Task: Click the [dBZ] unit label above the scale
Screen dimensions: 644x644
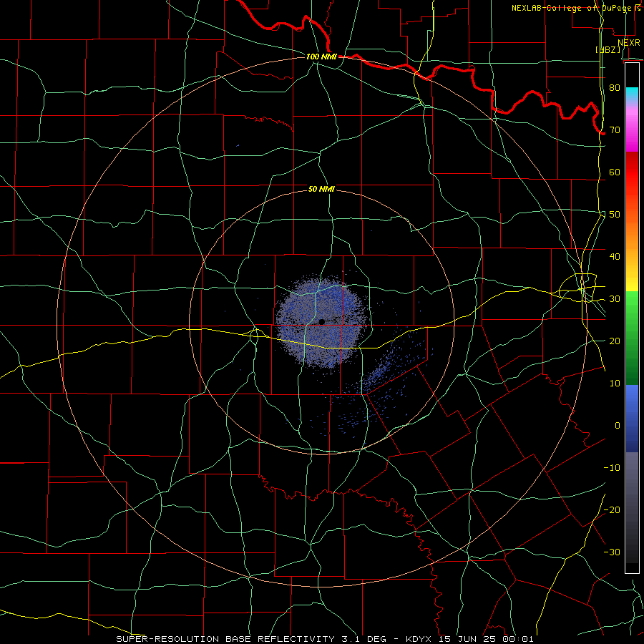Action: tap(608, 49)
